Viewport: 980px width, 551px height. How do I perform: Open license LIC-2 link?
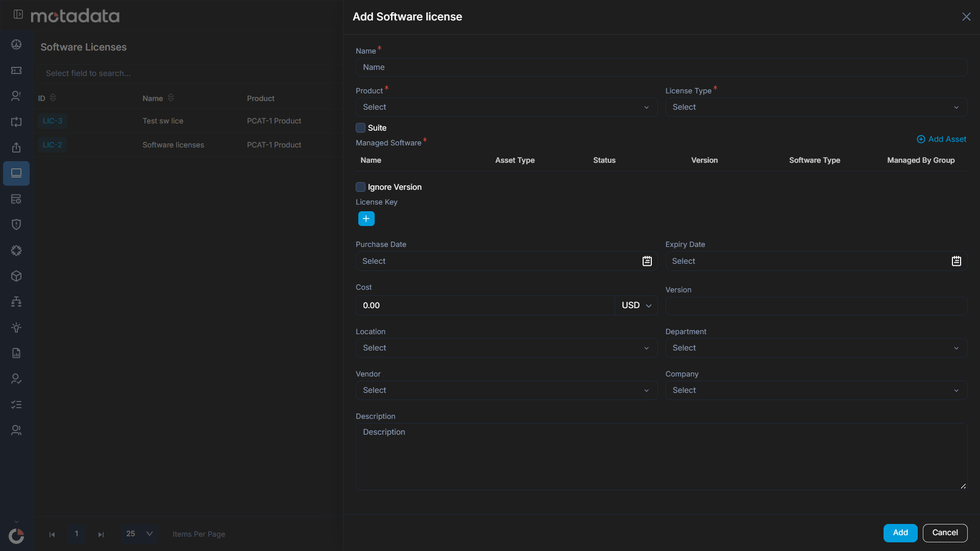(53, 145)
